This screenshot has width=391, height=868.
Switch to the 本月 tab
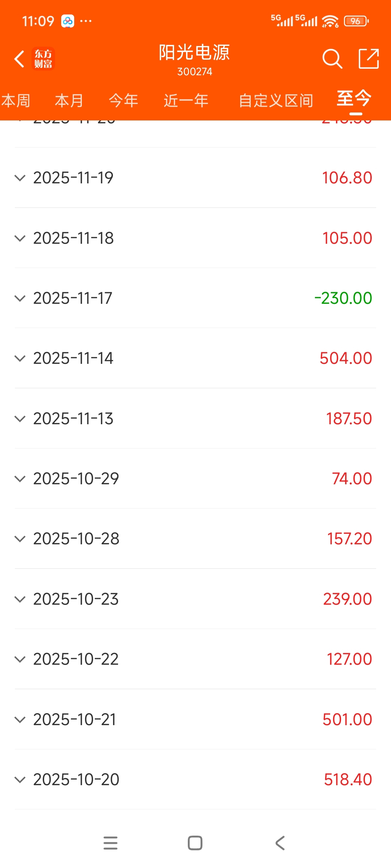coord(69,101)
